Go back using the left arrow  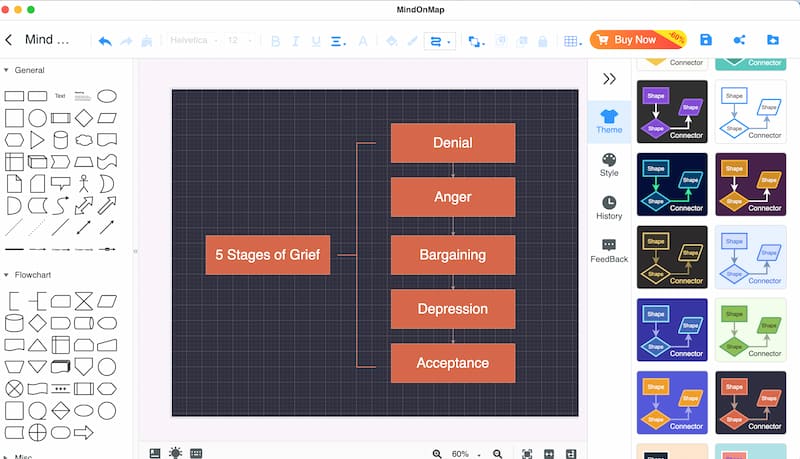tap(9, 40)
